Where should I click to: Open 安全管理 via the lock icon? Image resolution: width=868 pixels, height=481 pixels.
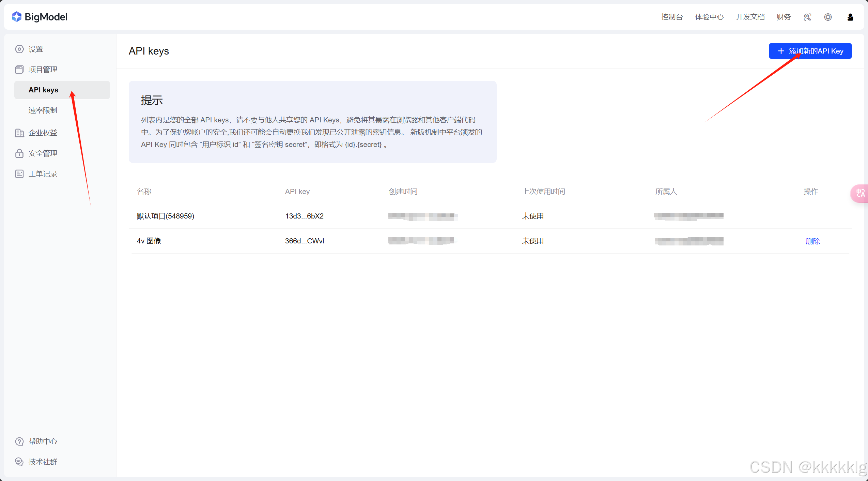click(19, 153)
